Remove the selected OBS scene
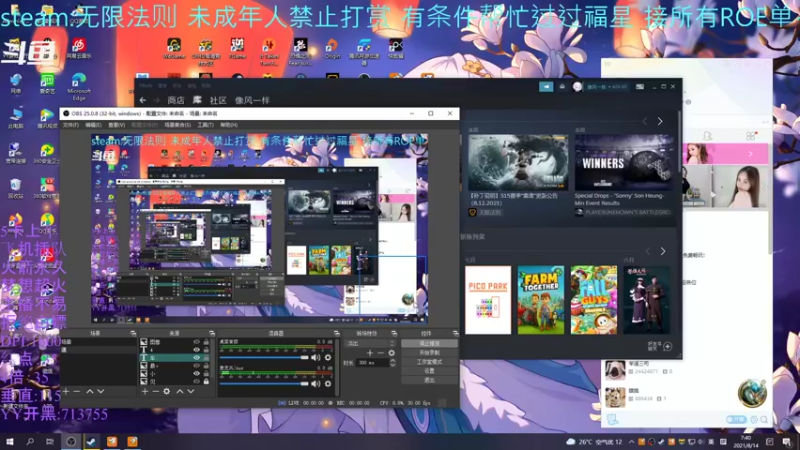The height and width of the screenshot is (450, 800). click(77, 391)
